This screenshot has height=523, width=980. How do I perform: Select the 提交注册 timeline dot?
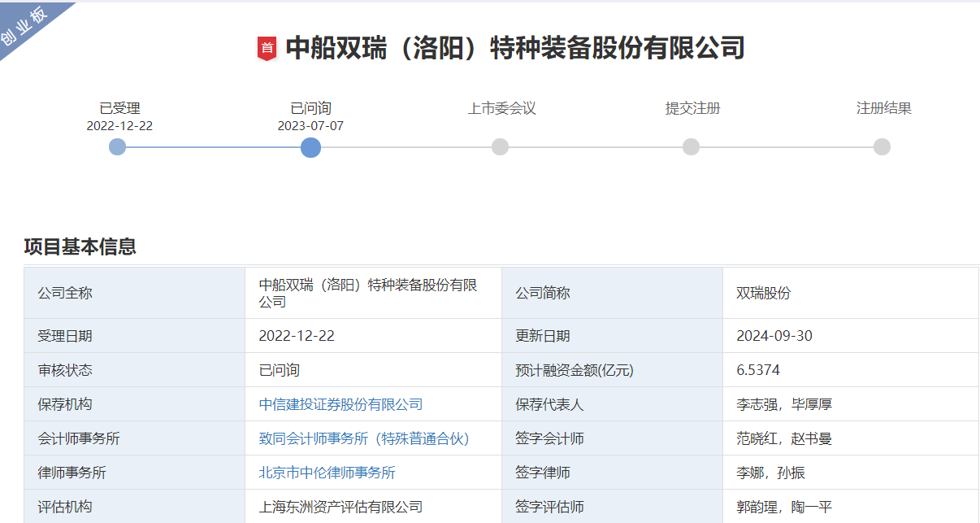[x=691, y=147]
